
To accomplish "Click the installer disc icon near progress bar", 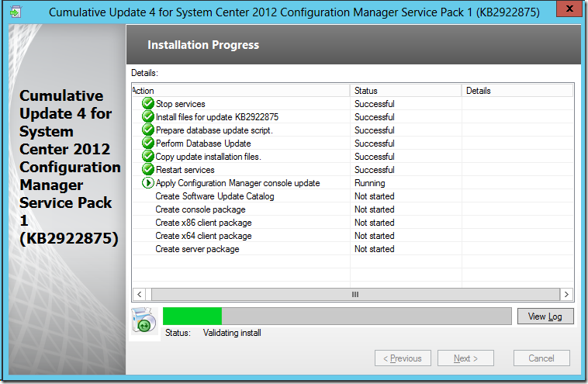I will [x=144, y=322].
